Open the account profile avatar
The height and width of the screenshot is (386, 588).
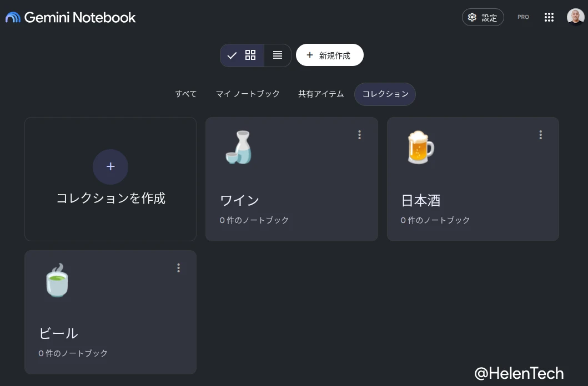pyautogui.click(x=575, y=17)
